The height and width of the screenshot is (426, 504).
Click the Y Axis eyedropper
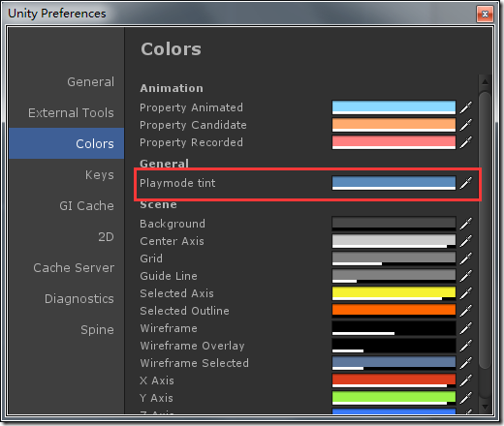tap(466, 398)
